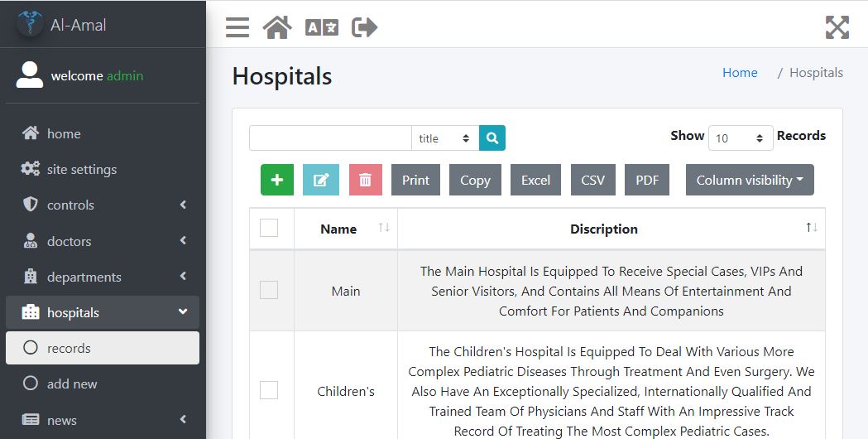Expand the controls menu chevron
This screenshot has width=868, height=439.
[183, 205]
